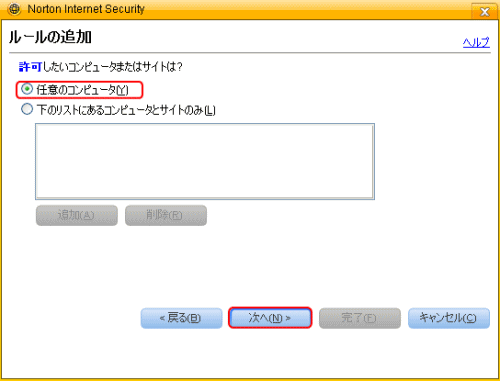Click the greyed-out 削除(R) button

[166, 215]
